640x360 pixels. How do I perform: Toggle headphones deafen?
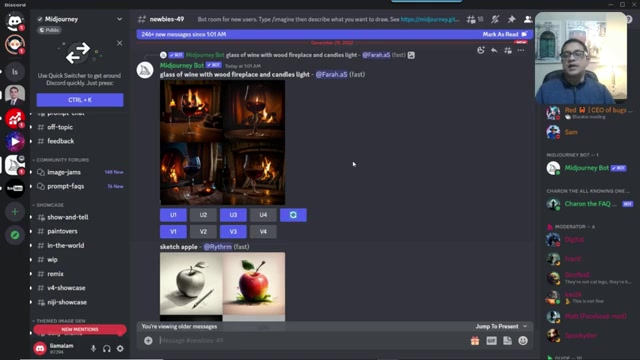tap(107, 349)
